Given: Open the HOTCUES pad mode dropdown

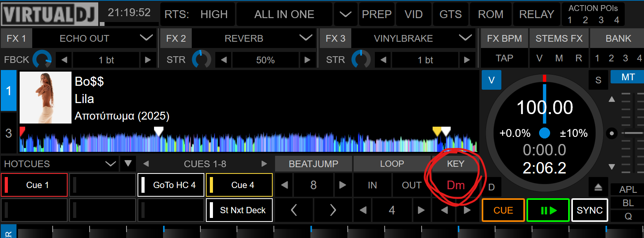Looking at the screenshot, I should 110,164.
